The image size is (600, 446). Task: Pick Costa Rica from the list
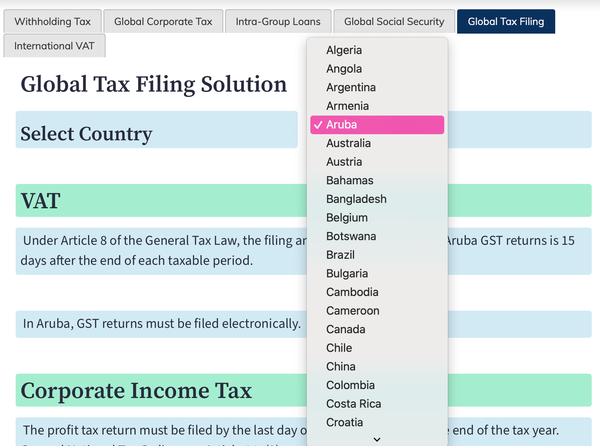tap(377, 404)
